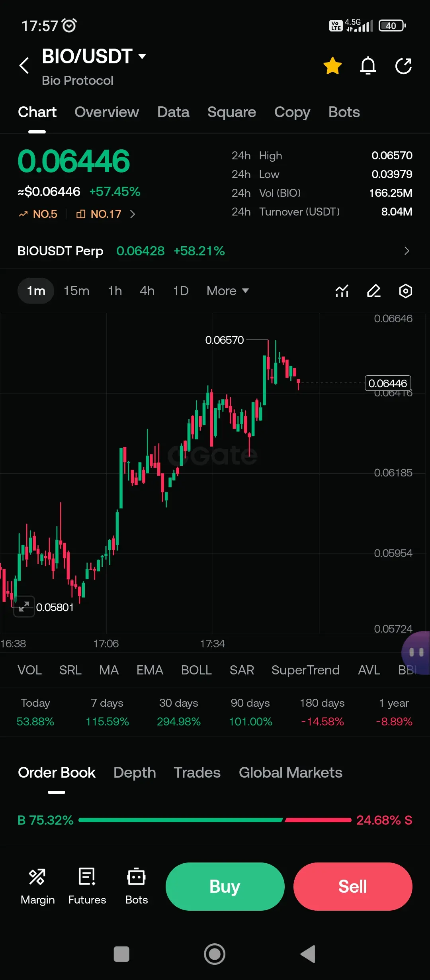This screenshot has width=430, height=980.
Task: Toggle the MA indicator
Action: [109, 670]
